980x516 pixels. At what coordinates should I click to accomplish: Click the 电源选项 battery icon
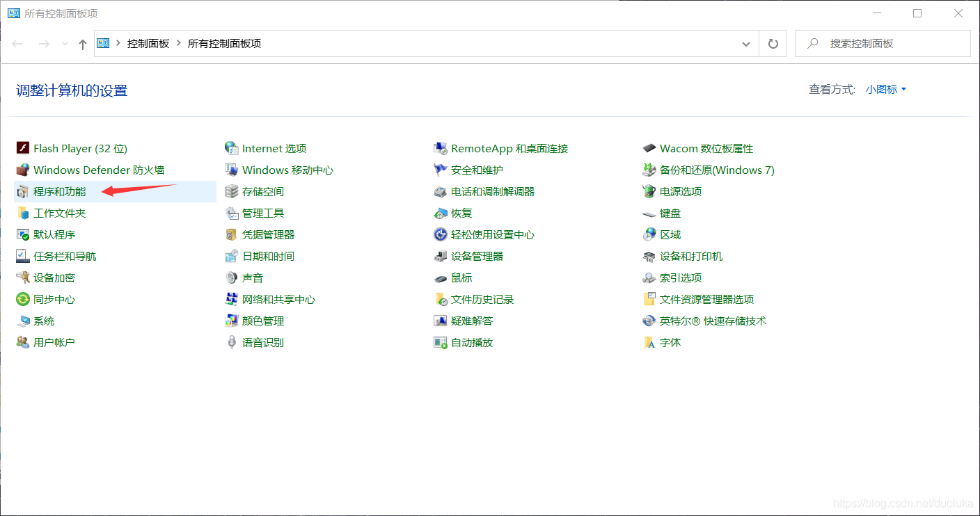click(649, 191)
